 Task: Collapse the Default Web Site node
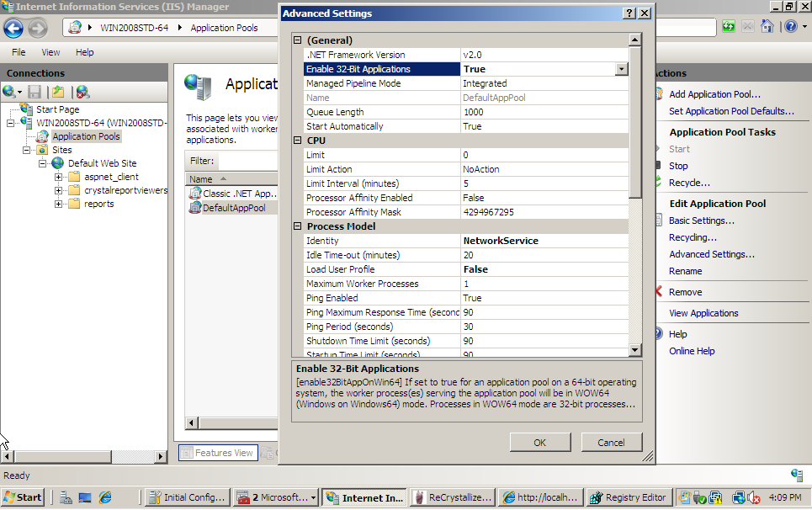(42, 163)
